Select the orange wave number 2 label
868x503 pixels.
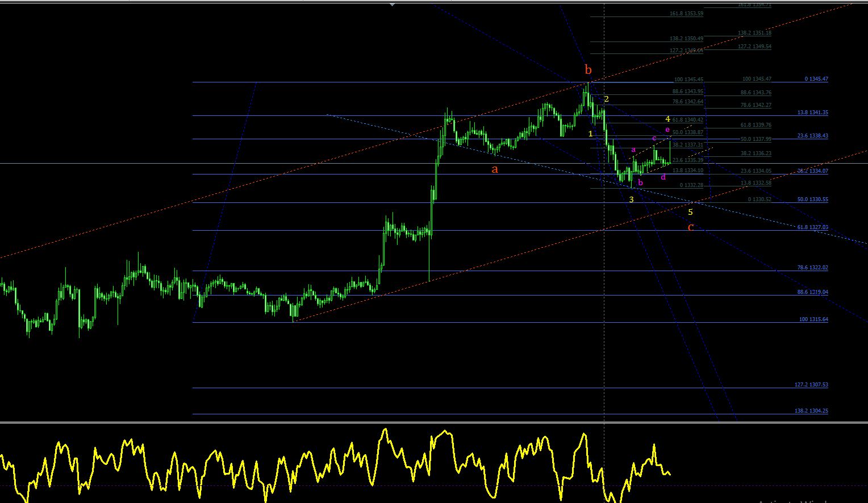(x=606, y=99)
